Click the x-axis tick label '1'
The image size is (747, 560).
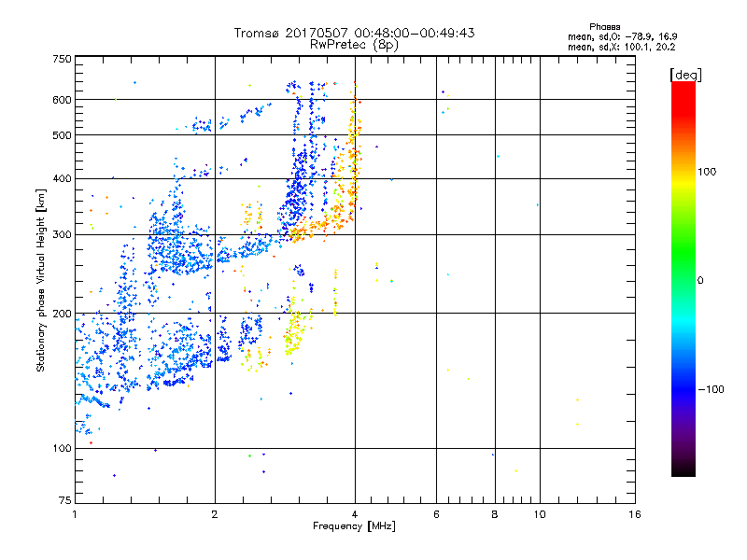(75, 514)
